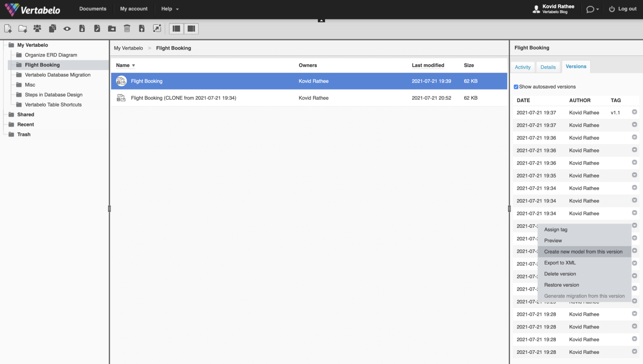Switch to the Activity tab
643x364 pixels.
pyautogui.click(x=523, y=67)
